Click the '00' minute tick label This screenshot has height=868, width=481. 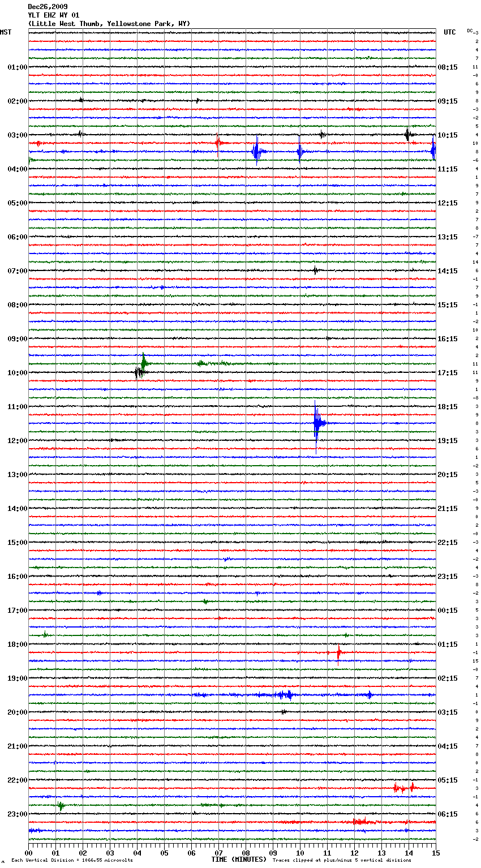[29, 853]
